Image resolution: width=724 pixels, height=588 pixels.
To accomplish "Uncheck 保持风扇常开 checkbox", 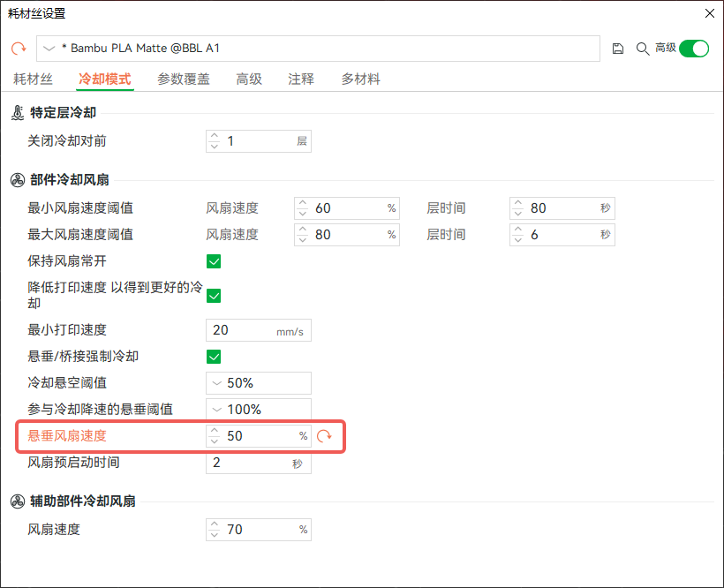I will (x=214, y=261).
